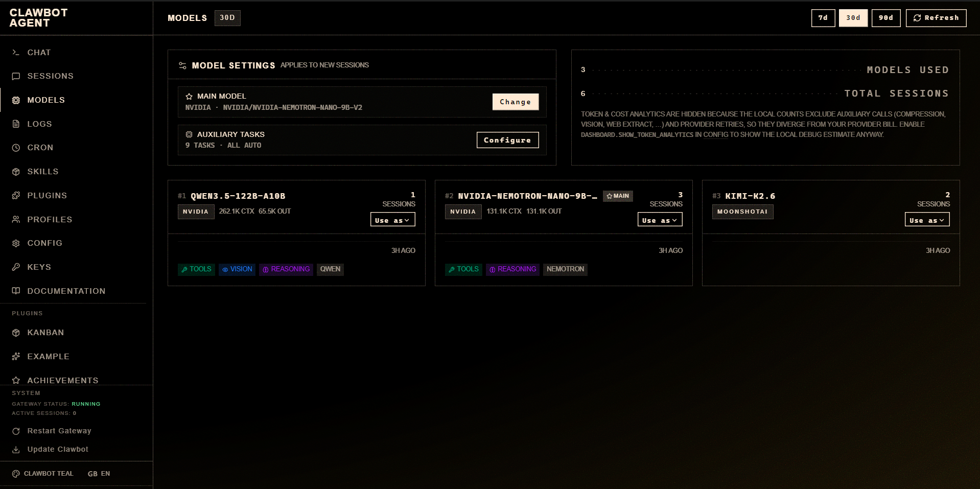This screenshot has height=489, width=980.
Task: Click the Logs document icon
Action: click(16, 124)
